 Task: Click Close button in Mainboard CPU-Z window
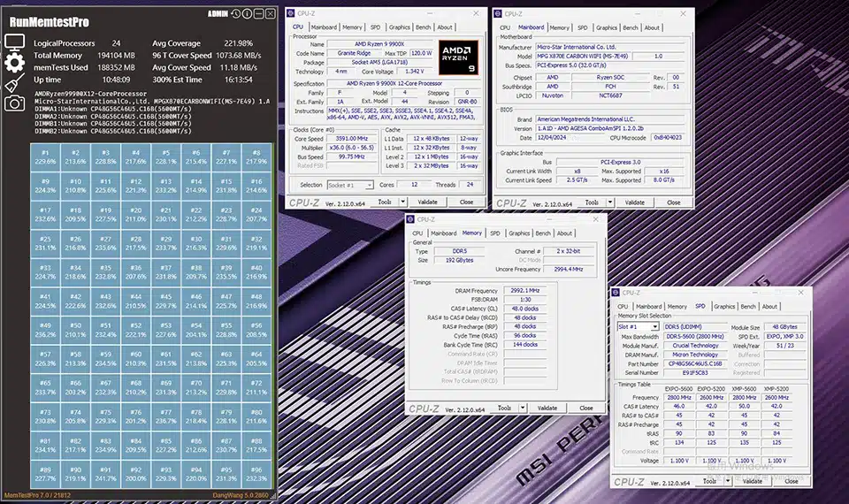[x=674, y=202]
